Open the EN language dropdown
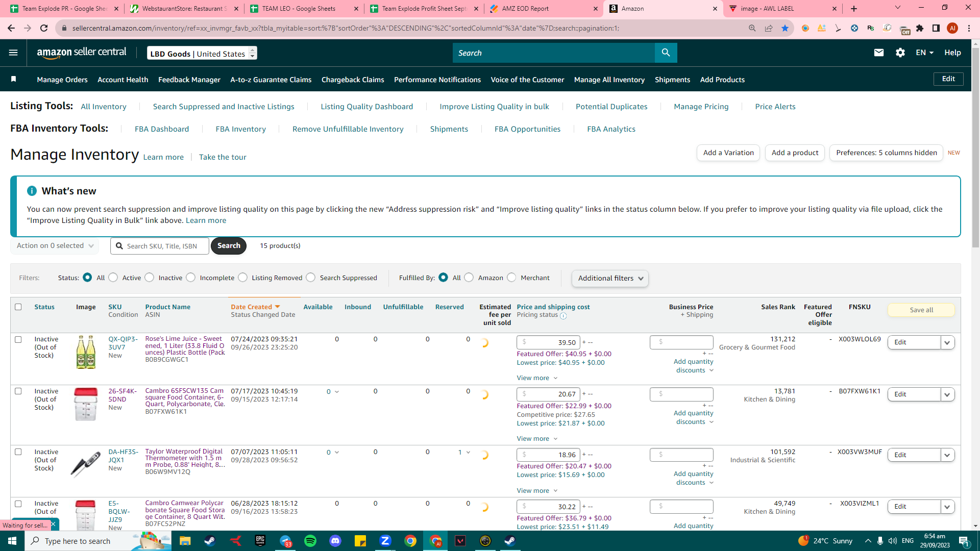The width and height of the screenshot is (980, 551). point(924,53)
